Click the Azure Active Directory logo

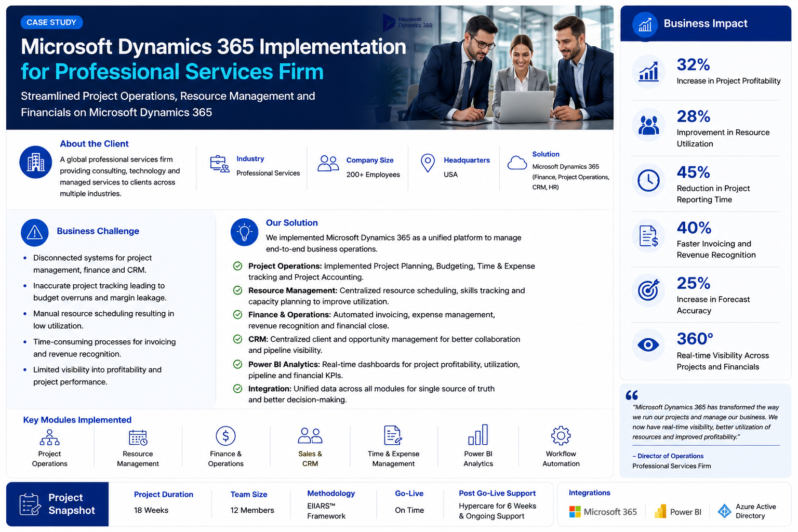724,511
